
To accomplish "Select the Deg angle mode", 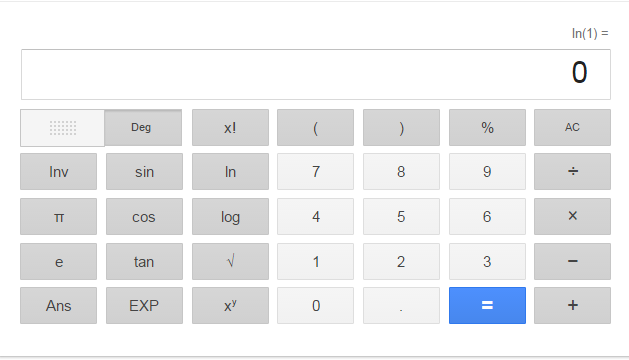I will pyautogui.click(x=143, y=128).
